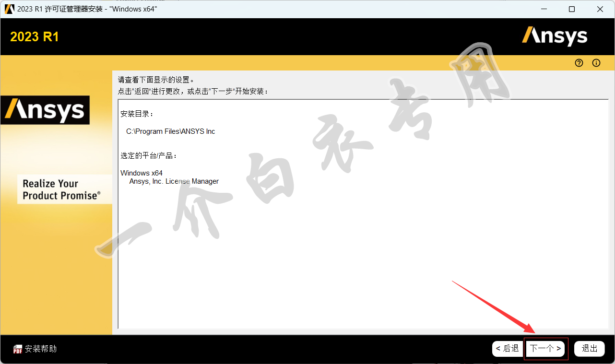Click the 安装帮助 link
Screen dimensions: 615x364
tap(41, 349)
